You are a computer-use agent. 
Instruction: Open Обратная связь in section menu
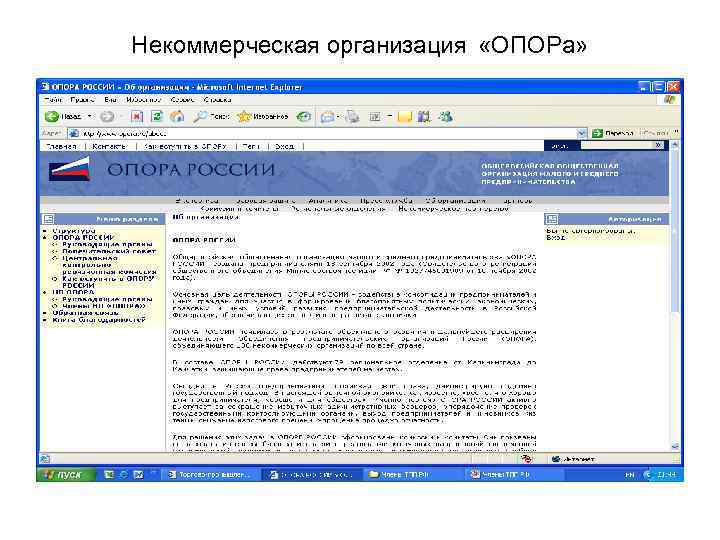[x=85, y=313]
